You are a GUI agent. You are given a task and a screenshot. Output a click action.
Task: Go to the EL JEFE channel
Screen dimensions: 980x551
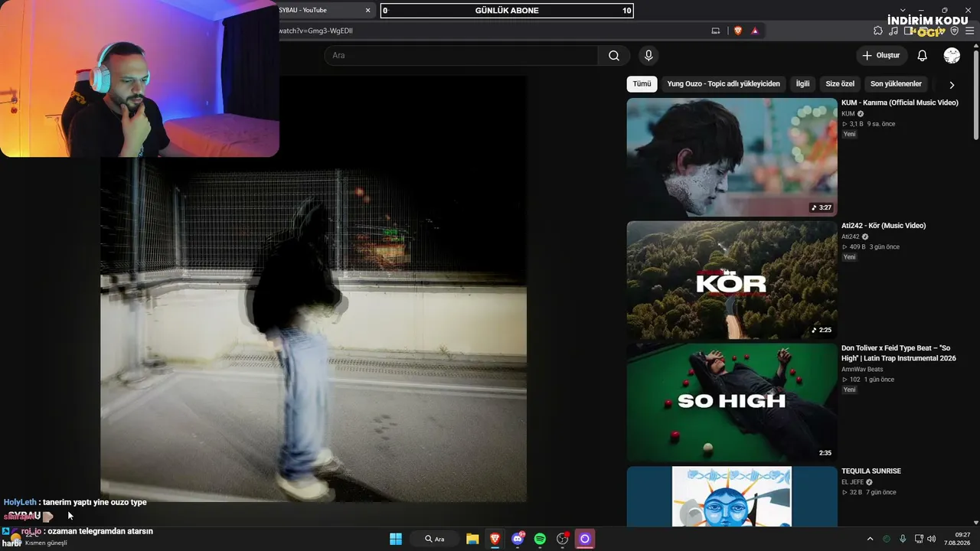[852, 482]
